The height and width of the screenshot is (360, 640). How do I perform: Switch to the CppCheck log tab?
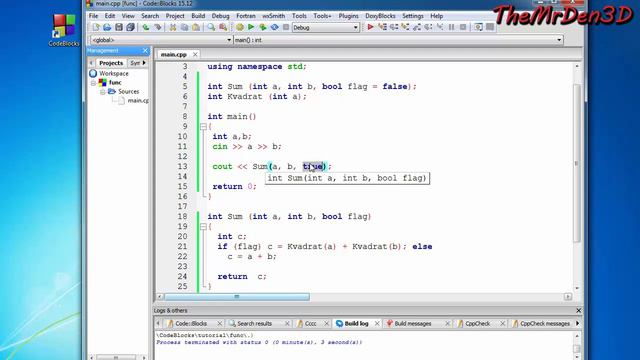[477, 323]
